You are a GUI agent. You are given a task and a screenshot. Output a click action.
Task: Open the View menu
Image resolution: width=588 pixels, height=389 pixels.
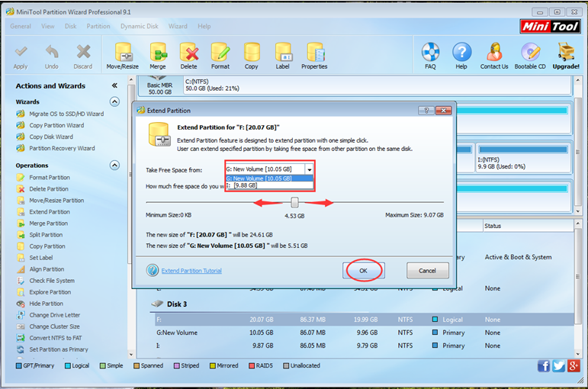point(47,26)
